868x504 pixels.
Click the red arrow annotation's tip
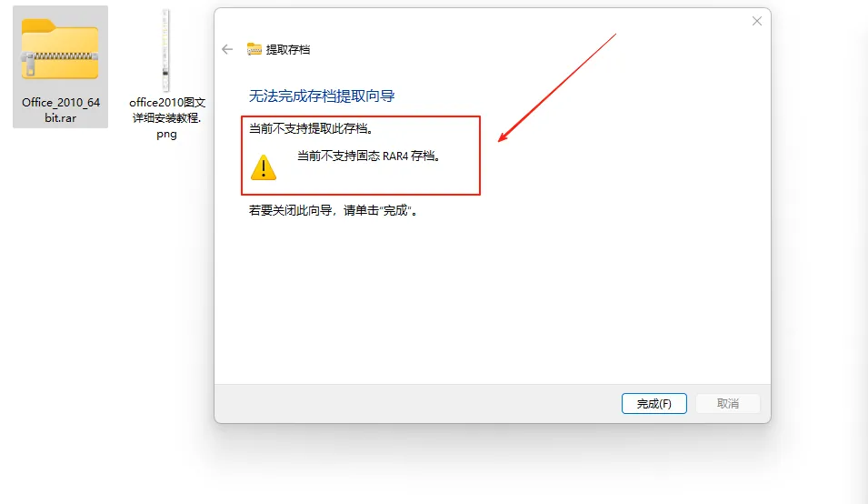(499, 141)
